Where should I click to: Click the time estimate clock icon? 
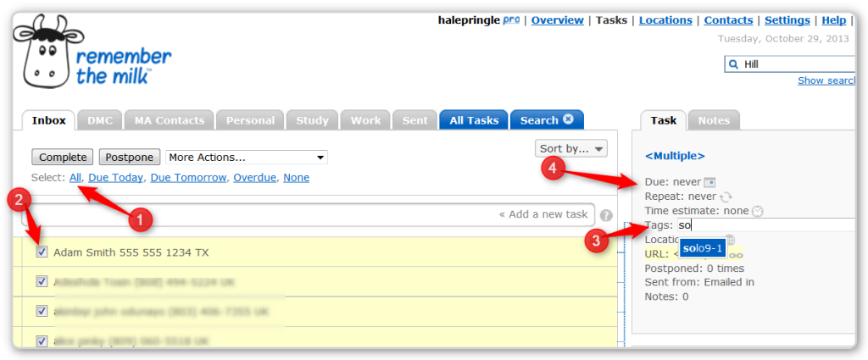pos(757,211)
